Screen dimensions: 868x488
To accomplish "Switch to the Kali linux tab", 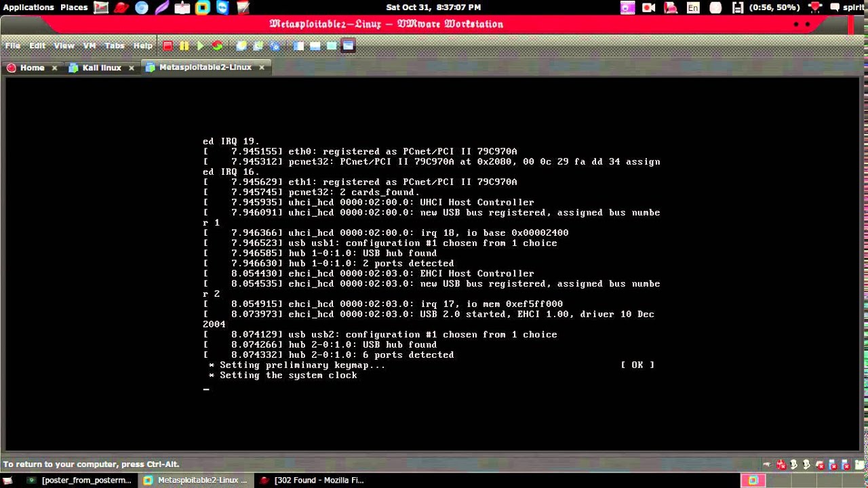I will point(102,68).
